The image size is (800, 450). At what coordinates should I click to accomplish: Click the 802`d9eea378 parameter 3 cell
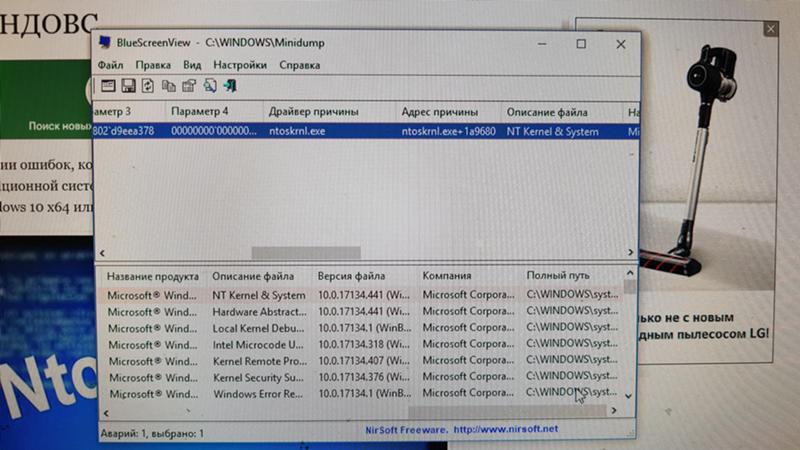coord(124,131)
